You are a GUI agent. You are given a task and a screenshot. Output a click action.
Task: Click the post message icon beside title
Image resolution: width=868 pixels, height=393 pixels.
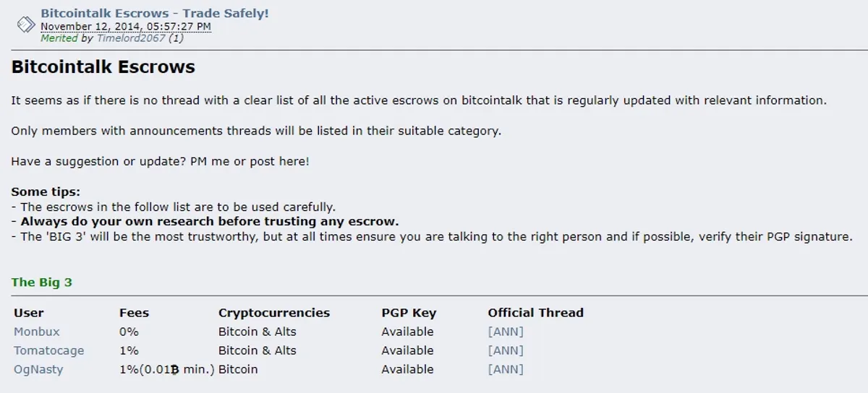pos(26,25)
